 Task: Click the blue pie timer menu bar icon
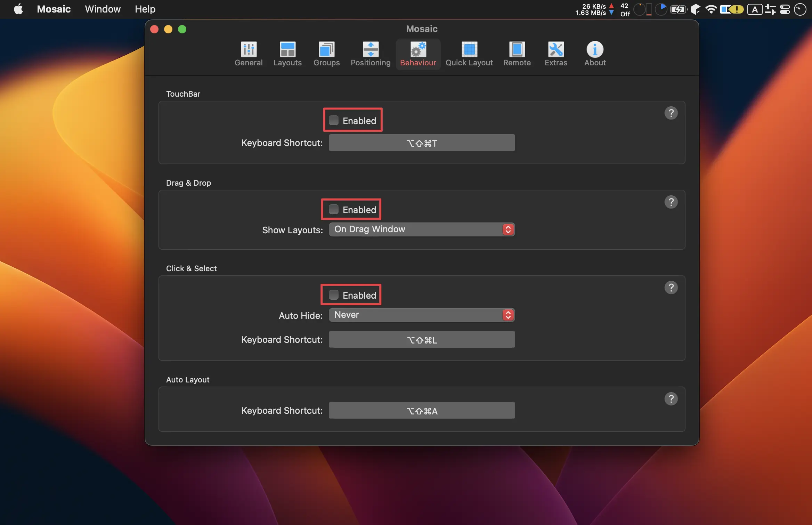[661, 9]
